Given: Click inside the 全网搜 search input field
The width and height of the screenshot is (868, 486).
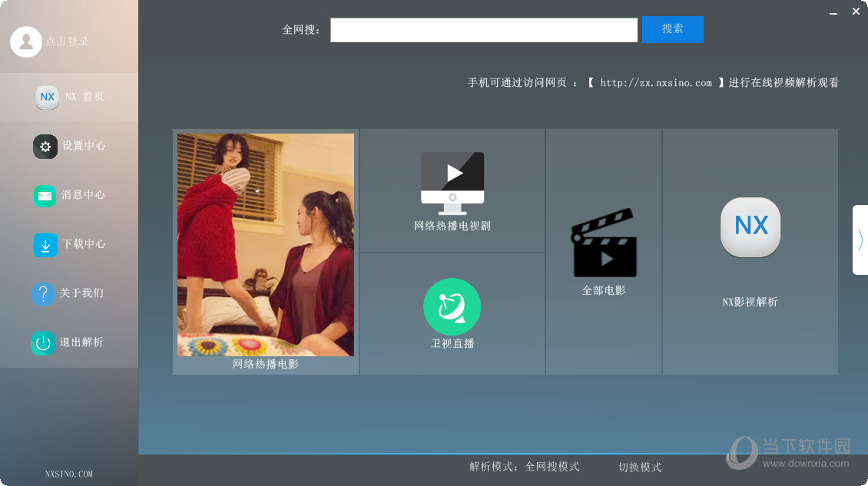Looking at the screenshot, I should [484, 30].
